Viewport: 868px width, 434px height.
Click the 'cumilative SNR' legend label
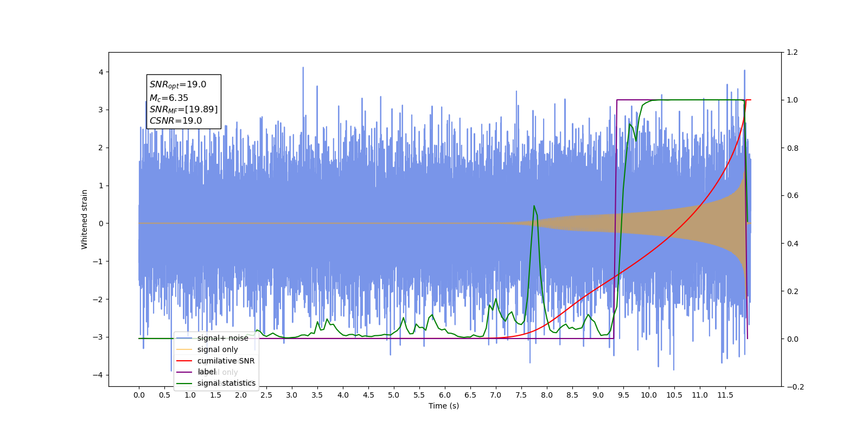[x=226, y=361]
